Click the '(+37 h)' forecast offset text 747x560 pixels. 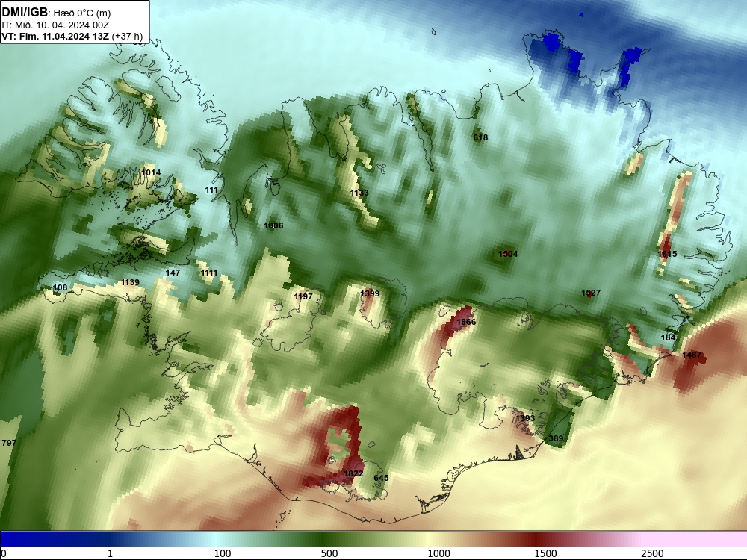pyautogui.click(x=127, y=36)
